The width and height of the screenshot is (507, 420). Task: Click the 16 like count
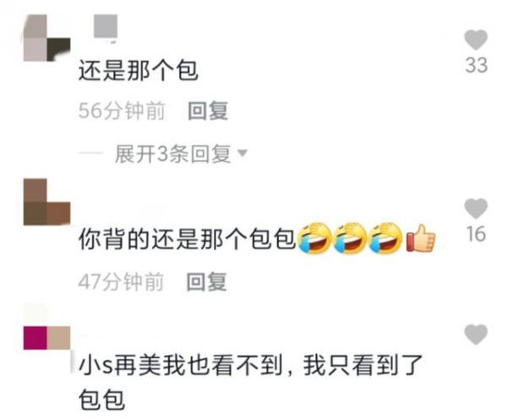(477, 234)
